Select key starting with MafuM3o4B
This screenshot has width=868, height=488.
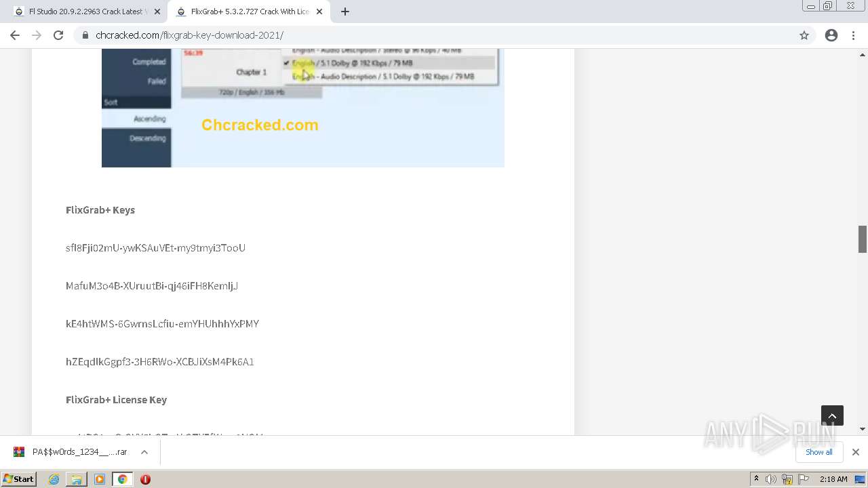tap(152, 286)
